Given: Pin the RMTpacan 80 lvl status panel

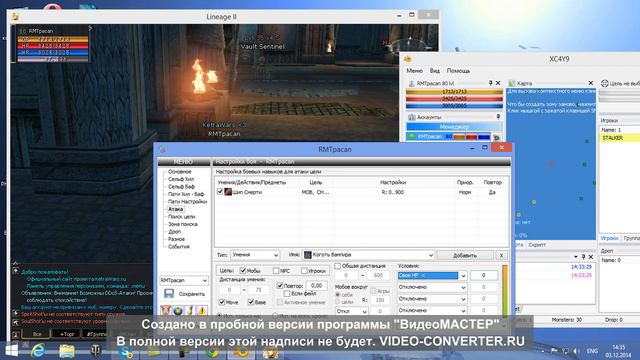Looking at the screenshot, I should 491,83.
